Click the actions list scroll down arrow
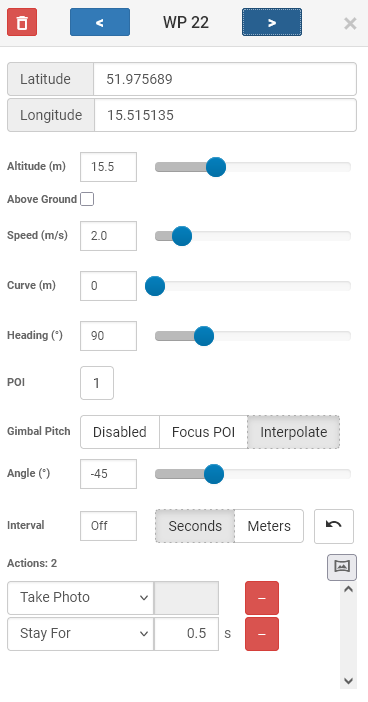Screen dimensions: 368x702 348,681
